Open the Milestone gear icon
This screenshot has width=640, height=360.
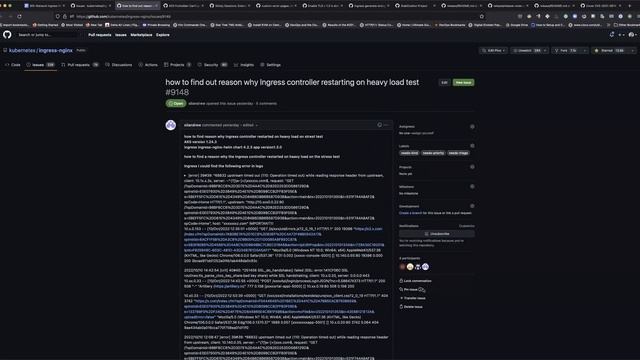(x=472, y=187)
